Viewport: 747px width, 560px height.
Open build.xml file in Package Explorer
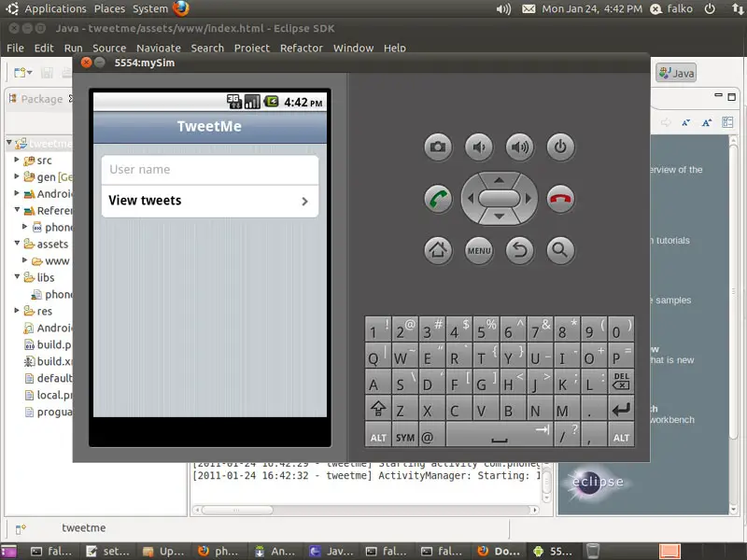(x=49, y=361)
